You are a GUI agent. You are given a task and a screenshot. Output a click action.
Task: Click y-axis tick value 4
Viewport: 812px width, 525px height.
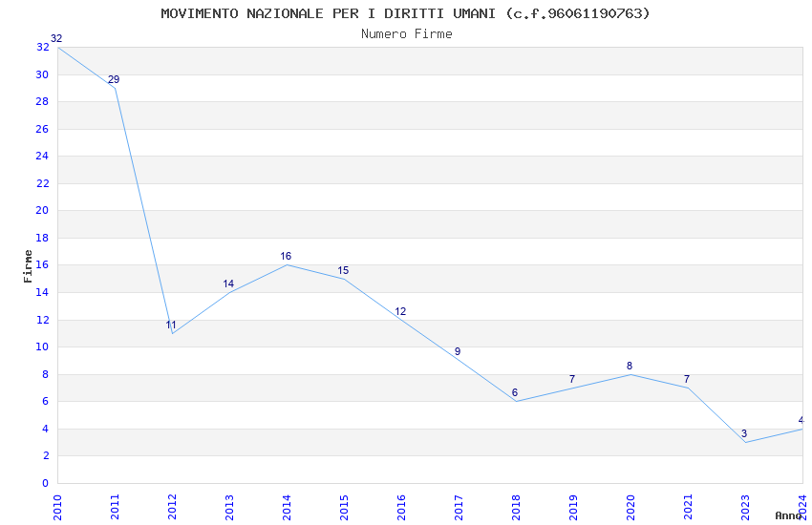(x=46, y=429)
